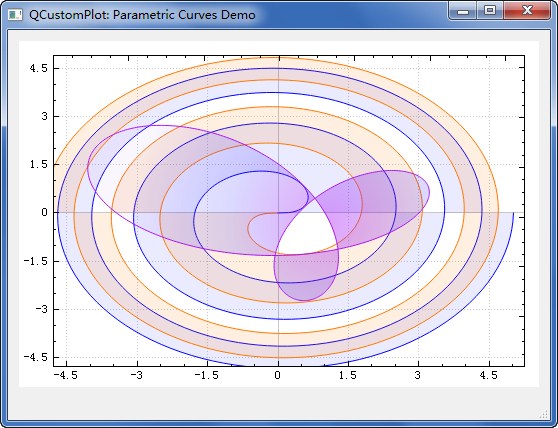Screen dimensions: 558x428
Task: Click the white void in deltoid center
Action: [x=306, y=231]
